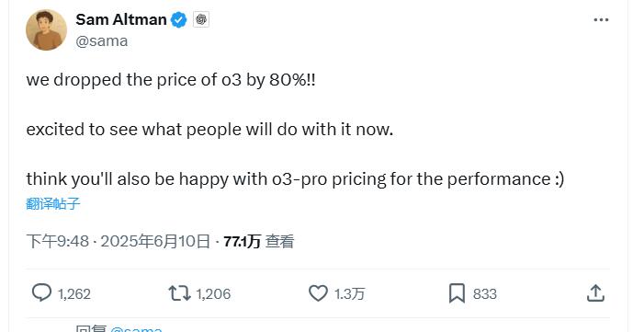This screenshot has height=332, width=644.
Task: Like the post with the heart icon
Action: tap(318, 293)
